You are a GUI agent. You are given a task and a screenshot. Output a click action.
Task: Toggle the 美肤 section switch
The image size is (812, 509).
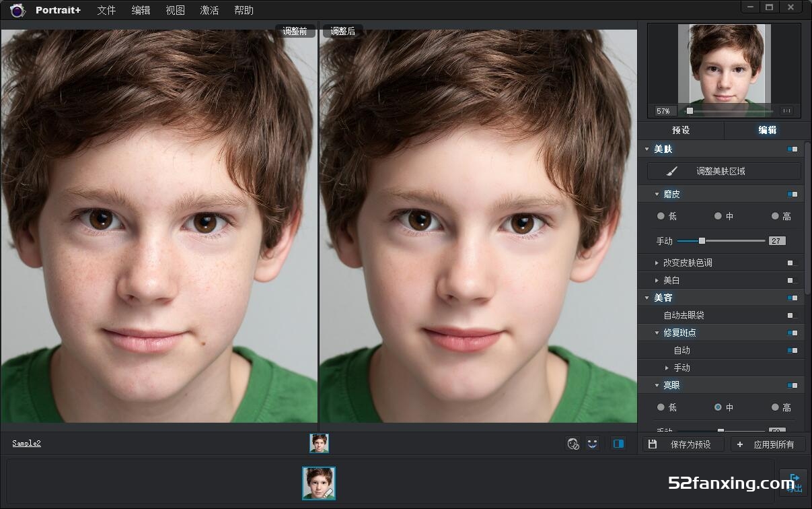click(792, 149)
